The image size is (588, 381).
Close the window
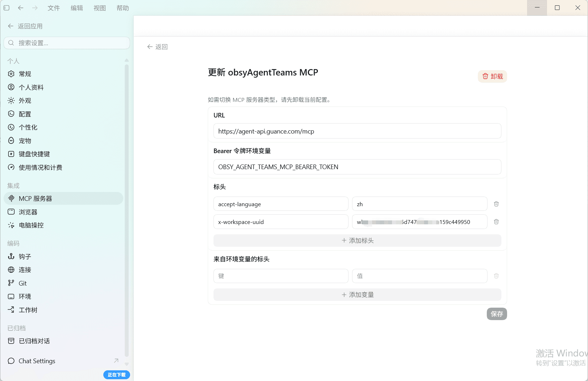click(x=578, y=7)
